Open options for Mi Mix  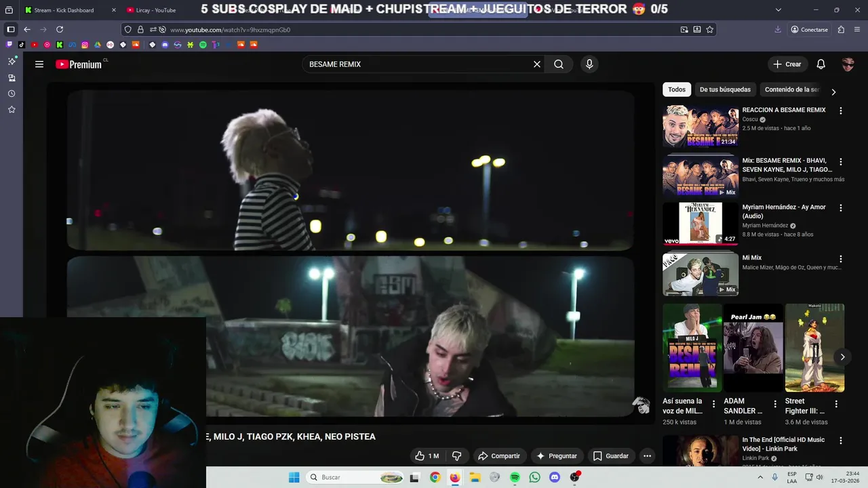pyautogui.click(x=841, y=259)
